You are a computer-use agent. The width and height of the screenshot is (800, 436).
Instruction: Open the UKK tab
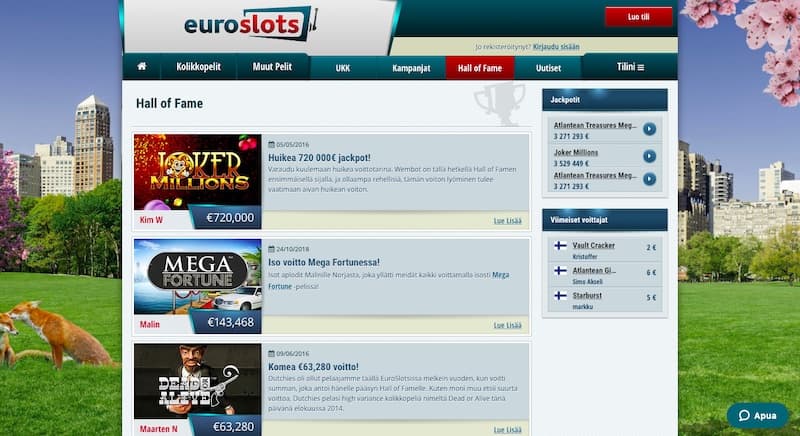343,68
